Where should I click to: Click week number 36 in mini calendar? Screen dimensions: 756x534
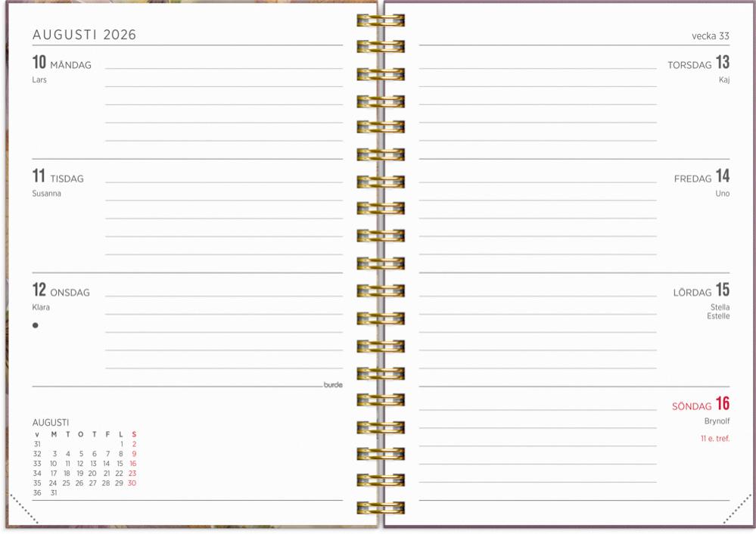tap(37, 493)
